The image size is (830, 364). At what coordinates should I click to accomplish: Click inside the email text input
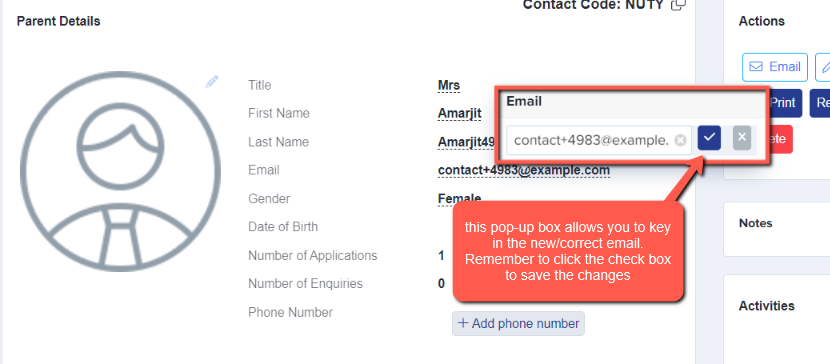[590, 140]
